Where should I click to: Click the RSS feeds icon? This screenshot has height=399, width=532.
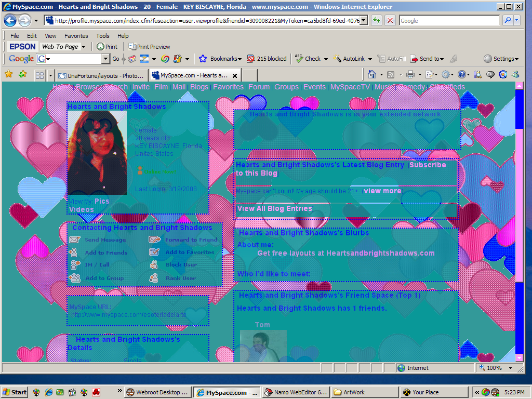391,75
